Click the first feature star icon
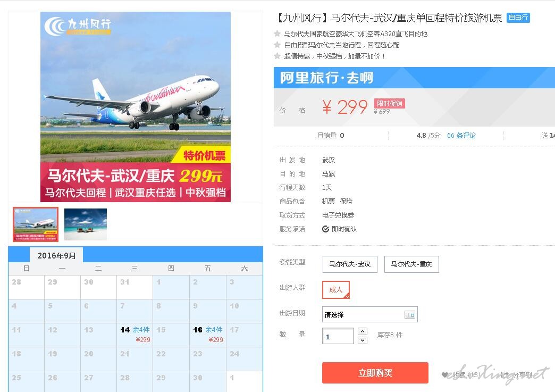Image resolution: width=555 pixels, height=392 pixels. [x=277, y=34]
